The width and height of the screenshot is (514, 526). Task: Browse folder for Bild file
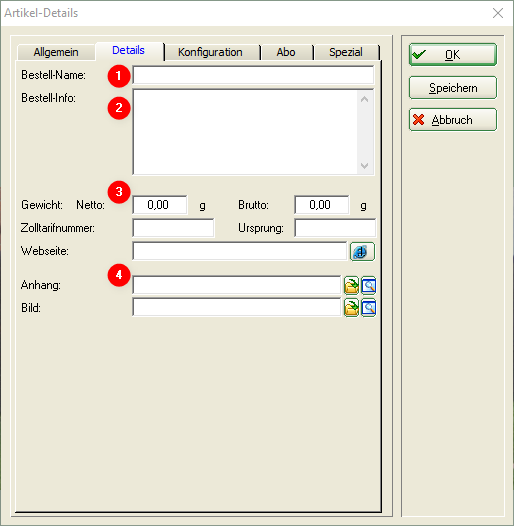pyautogui.click(x=351, y=308)
